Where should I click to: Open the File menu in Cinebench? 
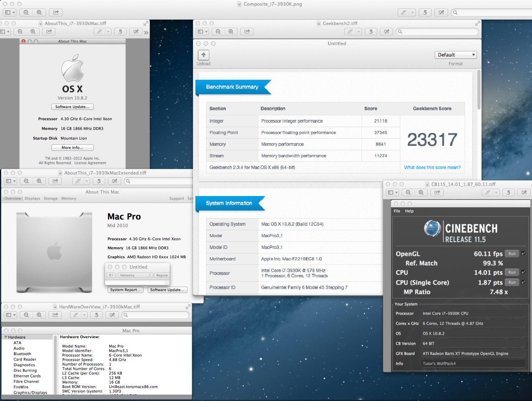397,211
